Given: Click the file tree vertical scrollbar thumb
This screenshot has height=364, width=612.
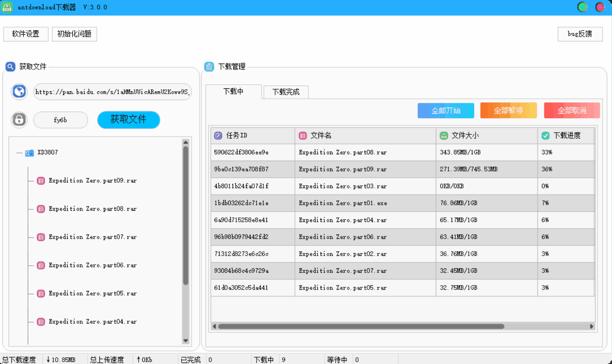Looking at the screenshot, I should click(186, 216).
